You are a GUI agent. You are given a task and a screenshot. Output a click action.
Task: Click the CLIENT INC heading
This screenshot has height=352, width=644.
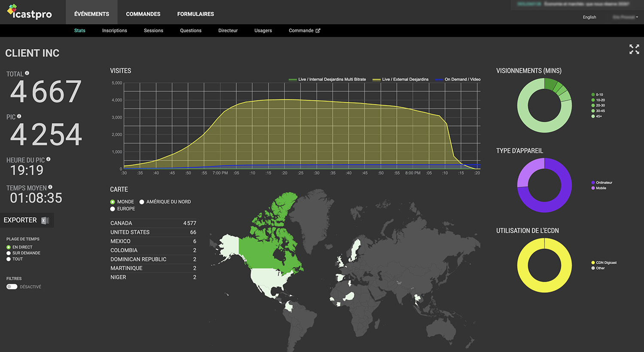tap(32, 53)
